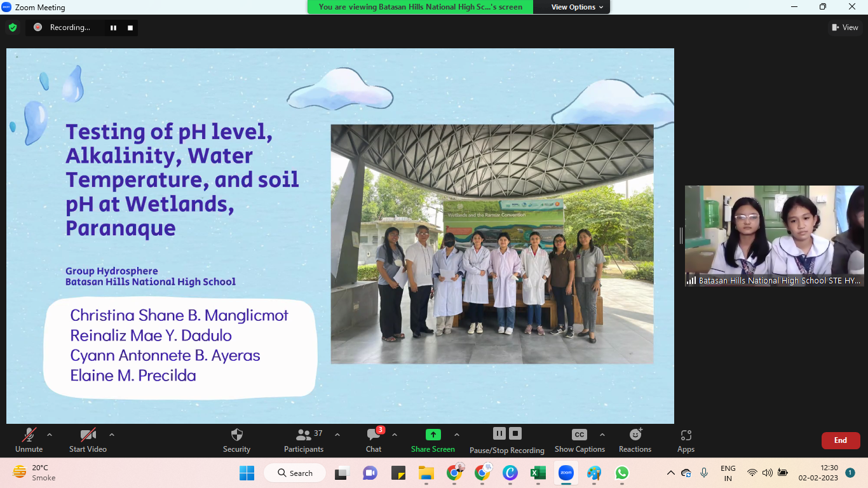Click the green encryption shield icon
Image resolution: width=868 pixels, height=488 pixels.
[13, 27]
